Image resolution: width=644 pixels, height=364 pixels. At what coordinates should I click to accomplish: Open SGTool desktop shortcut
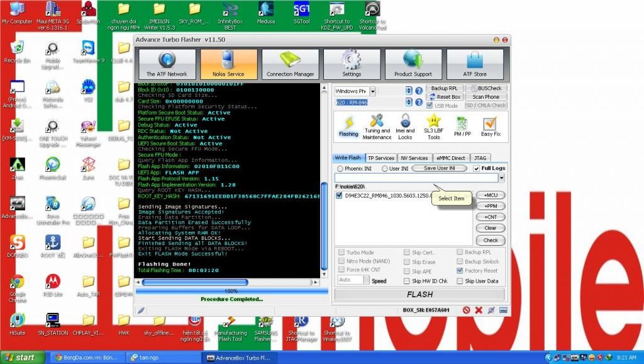click(x=301, y=14)
